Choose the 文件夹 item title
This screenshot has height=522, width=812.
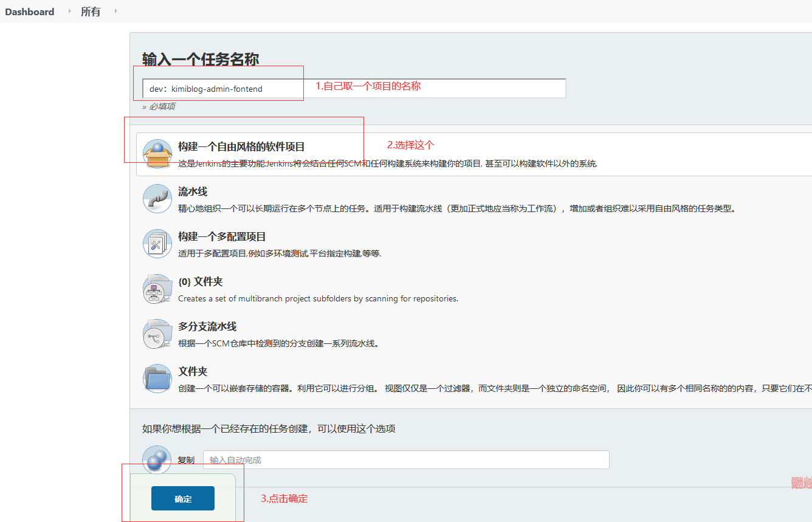pyautogui.click(x=193, y=371)
